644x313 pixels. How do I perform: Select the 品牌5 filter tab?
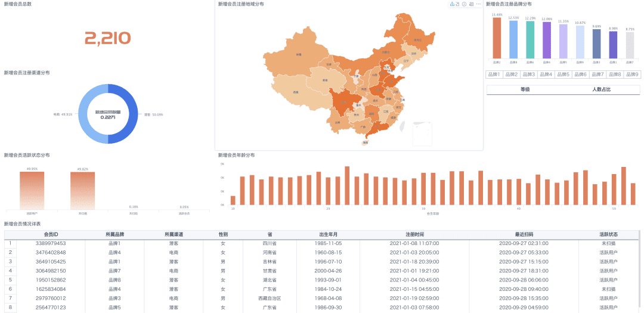tap(563, 75)
